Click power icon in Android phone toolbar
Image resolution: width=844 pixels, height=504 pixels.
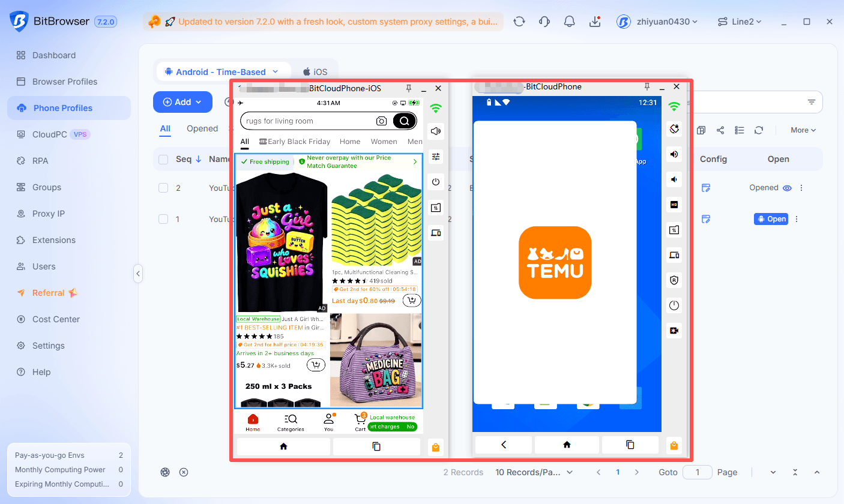[x=674, y=305]
